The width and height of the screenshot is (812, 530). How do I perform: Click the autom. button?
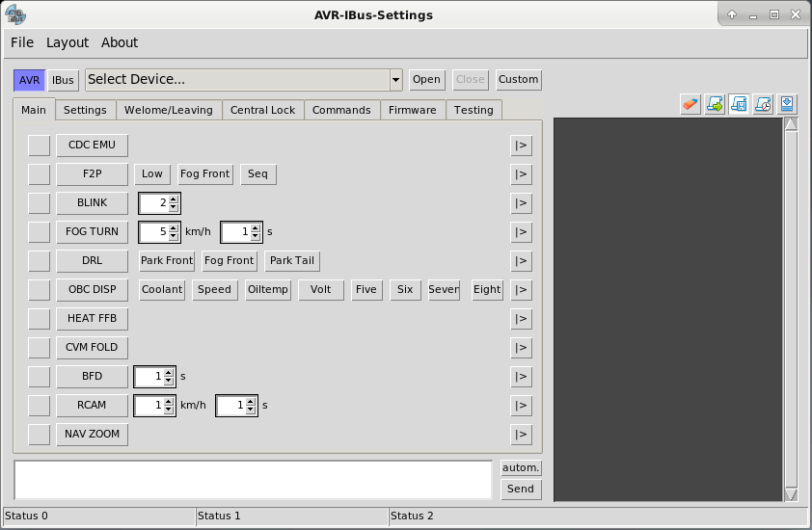click(521, 468)
